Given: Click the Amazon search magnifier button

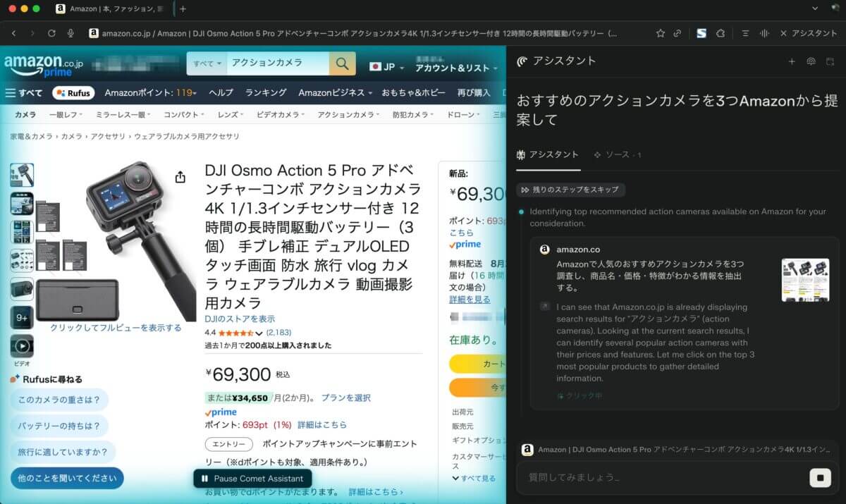Looking at the screenshot, I should click(342, 64).
